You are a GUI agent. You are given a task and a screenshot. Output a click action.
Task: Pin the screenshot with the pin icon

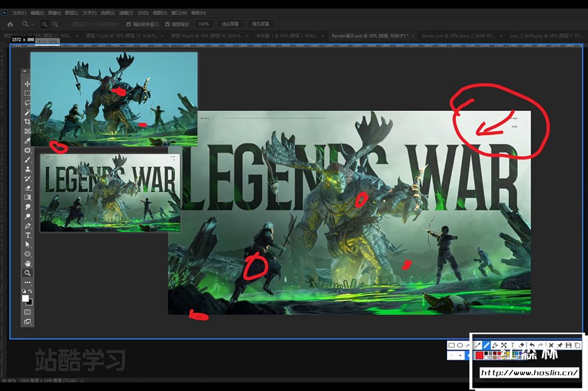pos(560,345)
